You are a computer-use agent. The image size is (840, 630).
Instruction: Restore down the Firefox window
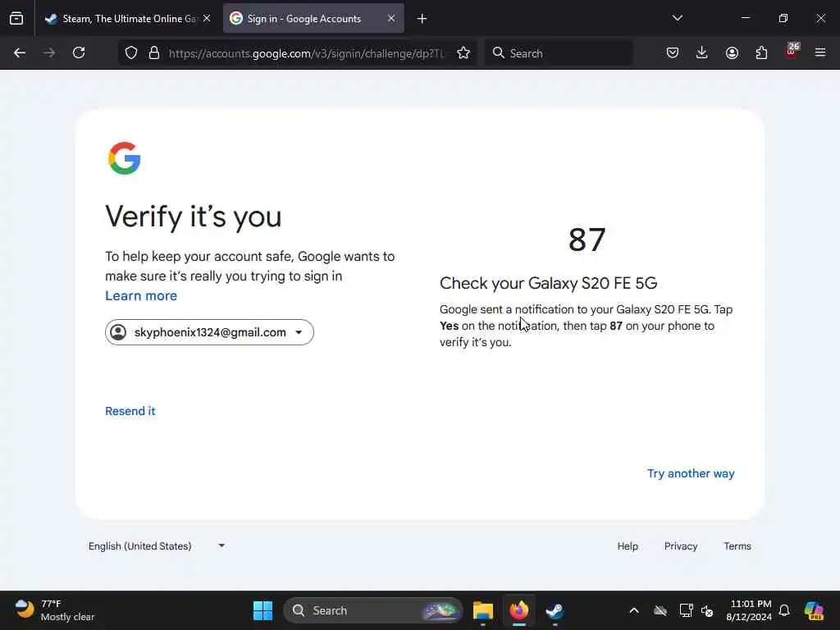(x=783, y=18)
